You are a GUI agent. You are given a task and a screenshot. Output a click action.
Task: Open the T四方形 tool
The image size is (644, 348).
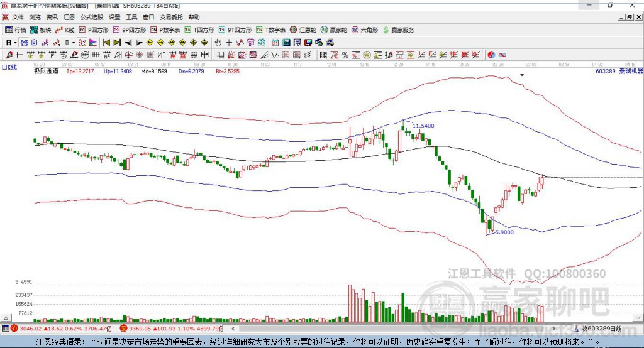[x=199, y=30]
